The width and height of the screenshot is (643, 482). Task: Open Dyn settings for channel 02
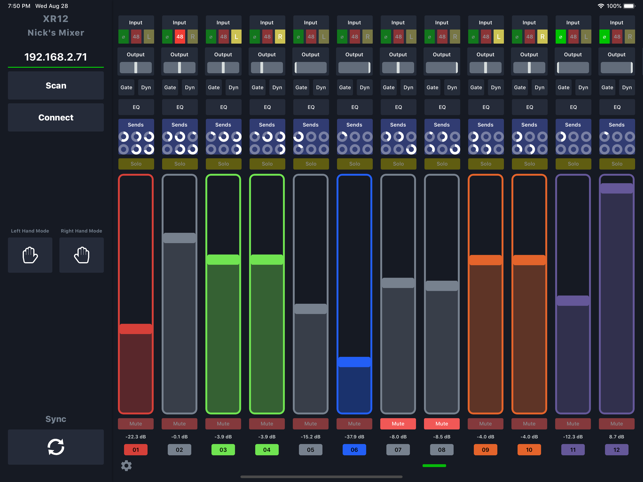tap(189, 87)
